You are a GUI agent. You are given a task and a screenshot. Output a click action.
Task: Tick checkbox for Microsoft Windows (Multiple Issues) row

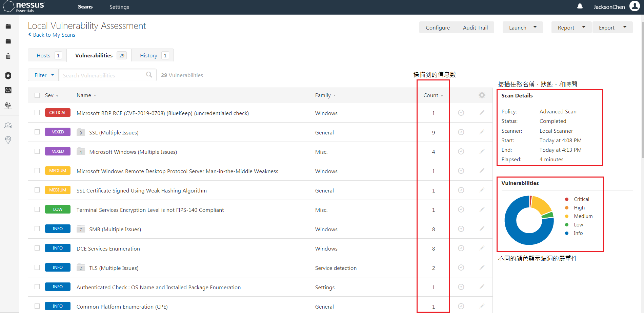(37, 151)
